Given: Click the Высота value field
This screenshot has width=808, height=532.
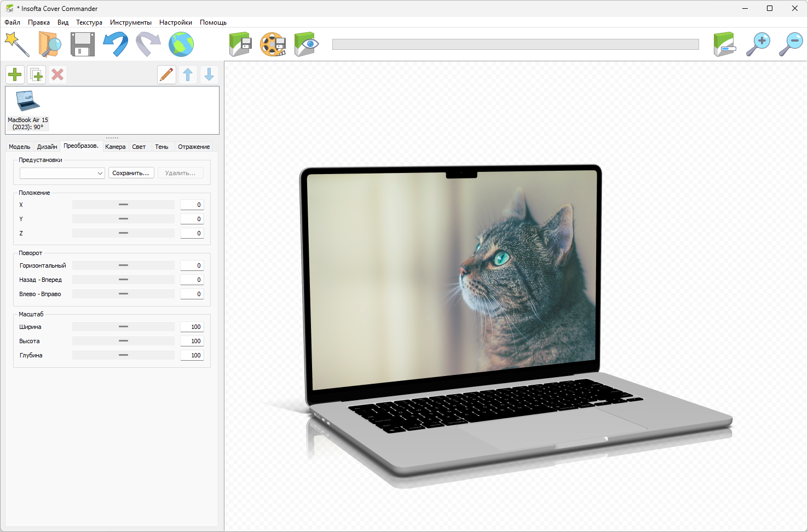Looking at the screenshot, I should [x=192, y=341].
